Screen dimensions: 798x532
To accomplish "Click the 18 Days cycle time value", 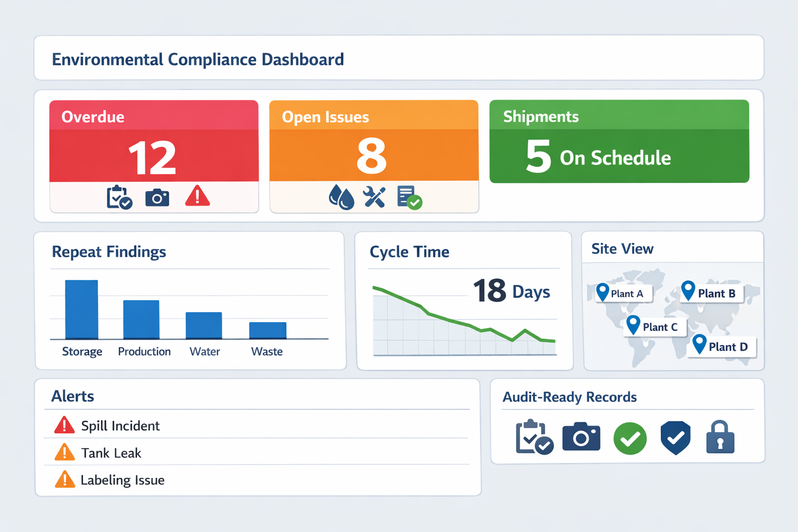I will pos(511,291).
